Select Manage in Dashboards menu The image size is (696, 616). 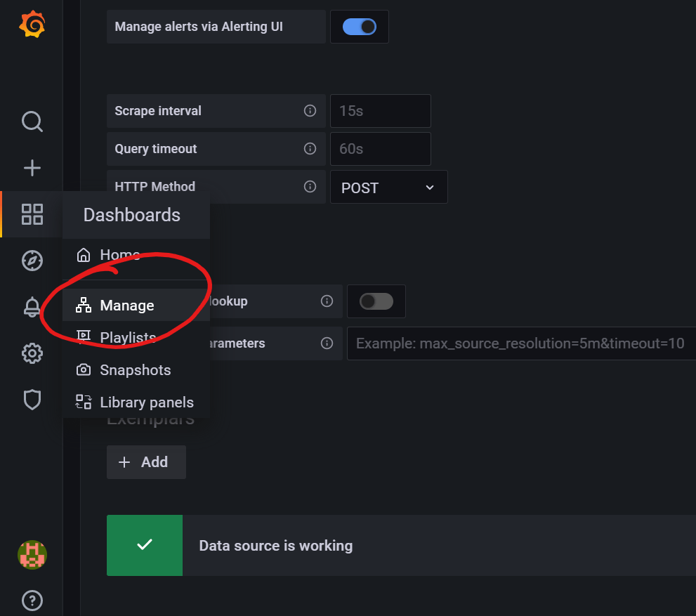click(126, 306)
